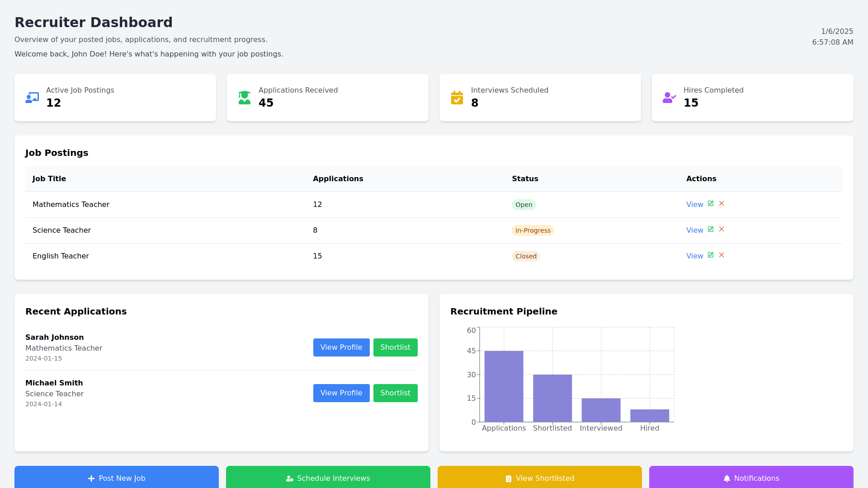The height and width of the screenshot is (488, 868).
Task: Shortlist Sarah Johnson for Mathematics Teacher
Action: [395, 347]
